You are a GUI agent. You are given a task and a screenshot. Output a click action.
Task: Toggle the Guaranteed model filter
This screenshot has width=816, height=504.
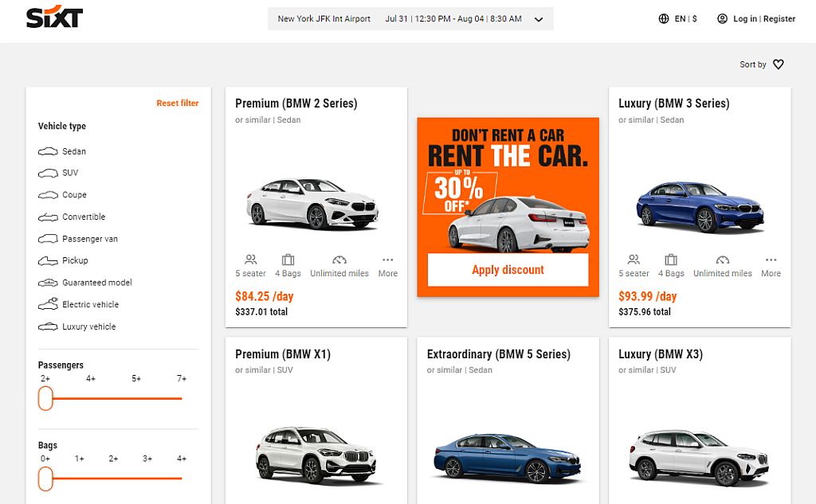46,283
